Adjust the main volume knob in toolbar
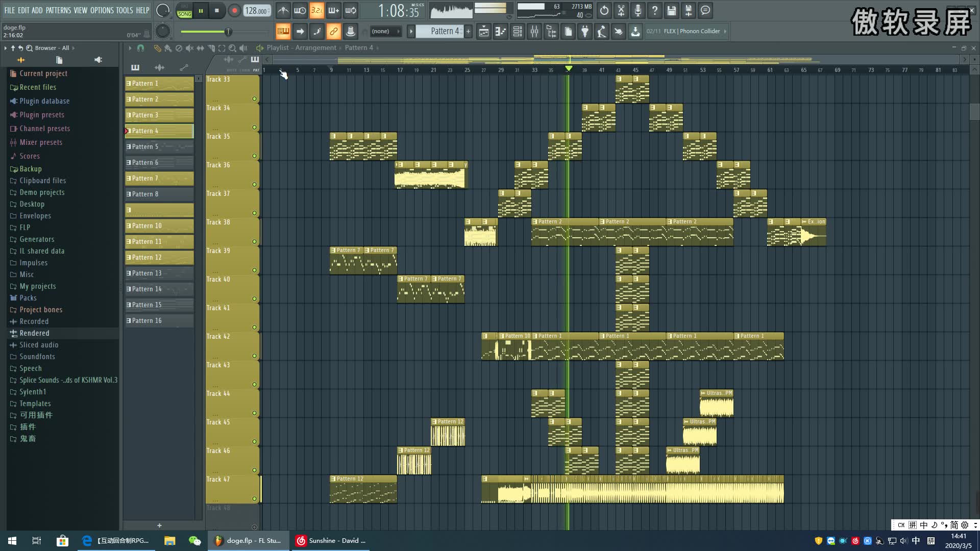Viewport: 980px width, 551px height. (163, 10)
